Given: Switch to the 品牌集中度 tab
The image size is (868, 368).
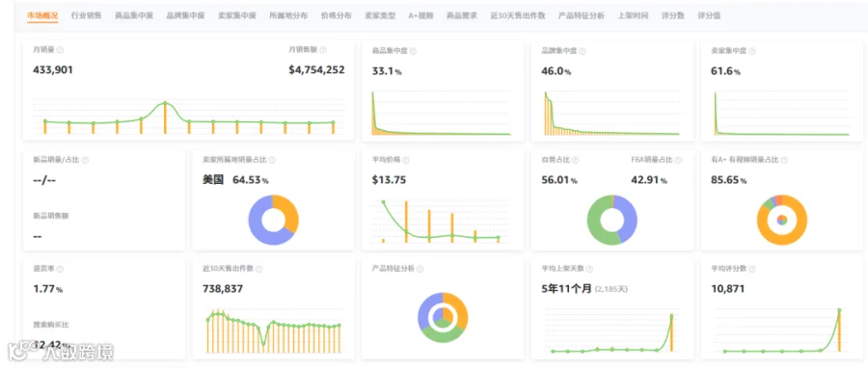Looking at the screenshot, I should point(185,16).
